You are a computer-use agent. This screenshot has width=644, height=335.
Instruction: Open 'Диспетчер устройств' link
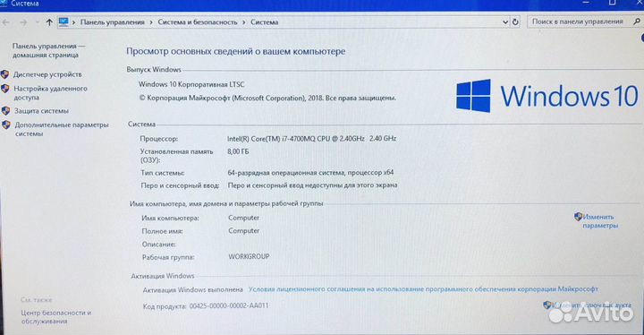47,74
